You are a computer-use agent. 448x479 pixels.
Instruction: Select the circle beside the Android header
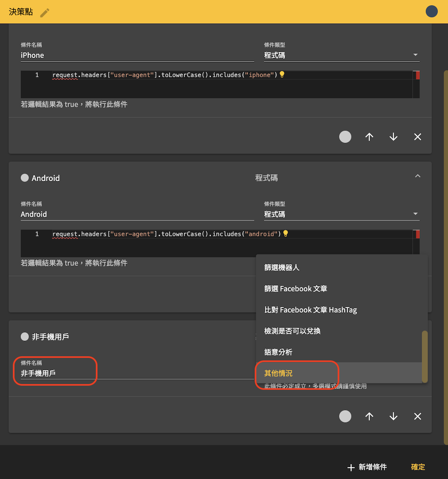[x=25, y=178]
